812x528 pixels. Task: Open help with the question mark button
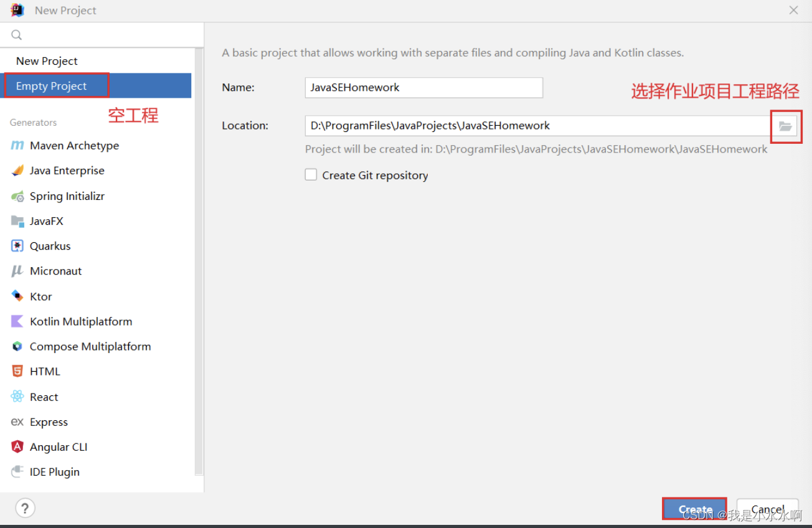pyautogui.click(x=26, y=507)
